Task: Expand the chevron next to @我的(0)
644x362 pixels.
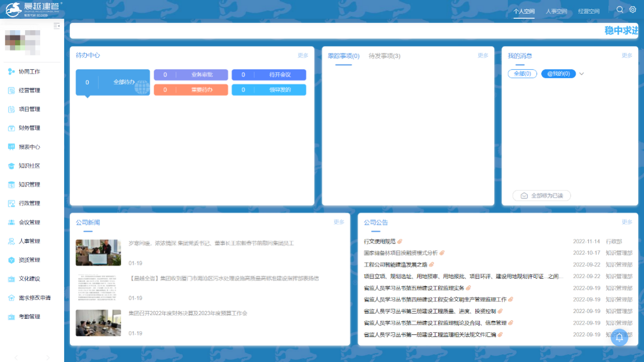Action: pos(581,74)
